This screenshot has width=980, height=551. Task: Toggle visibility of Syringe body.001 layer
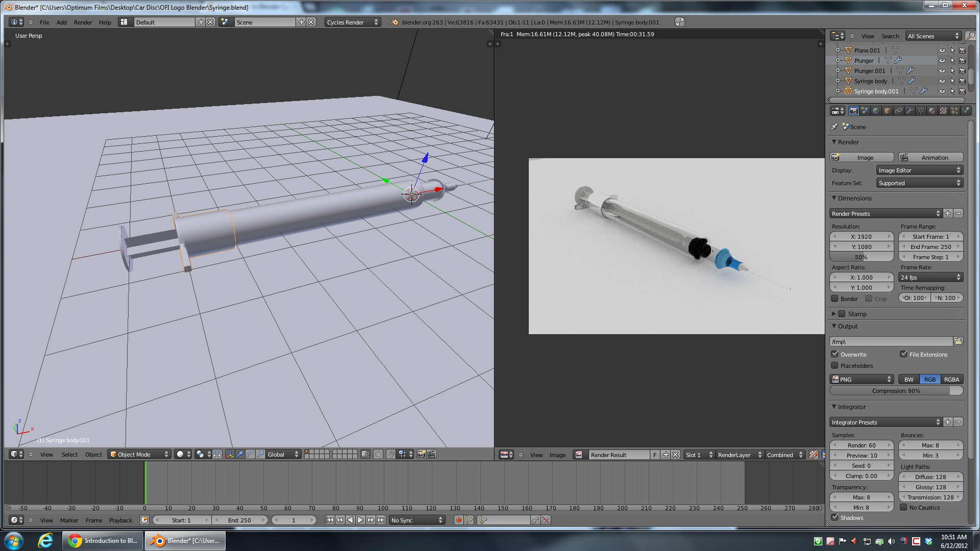[941, 91]
